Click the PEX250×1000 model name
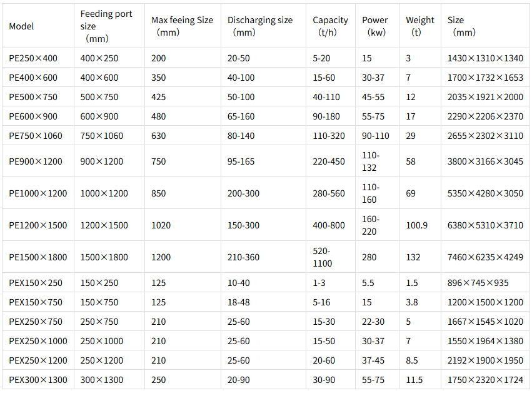The height and width of the screenshot is (393, 532). [38, 340]
